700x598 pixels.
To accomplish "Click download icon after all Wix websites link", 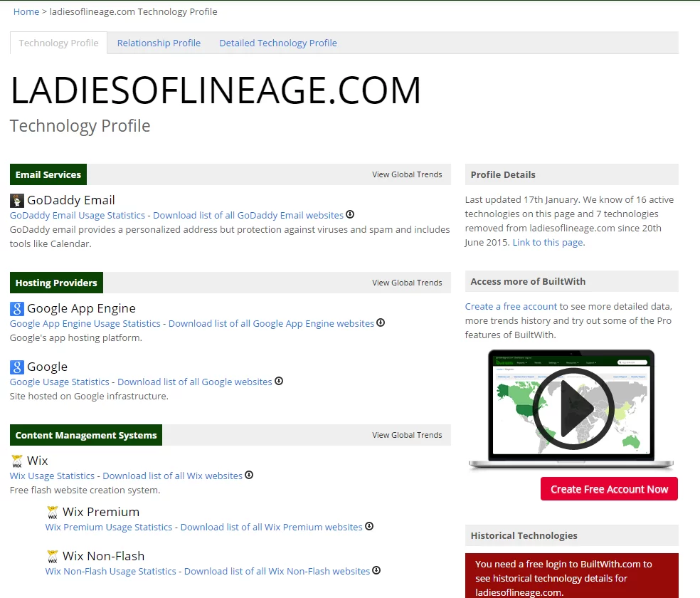I will click(249, 475).
